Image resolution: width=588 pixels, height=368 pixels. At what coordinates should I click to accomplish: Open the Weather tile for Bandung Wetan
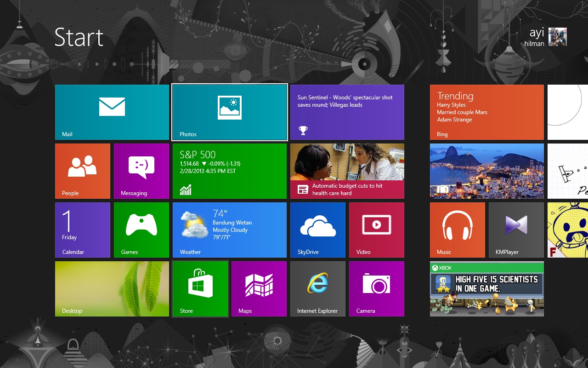[x=230, y=230]
